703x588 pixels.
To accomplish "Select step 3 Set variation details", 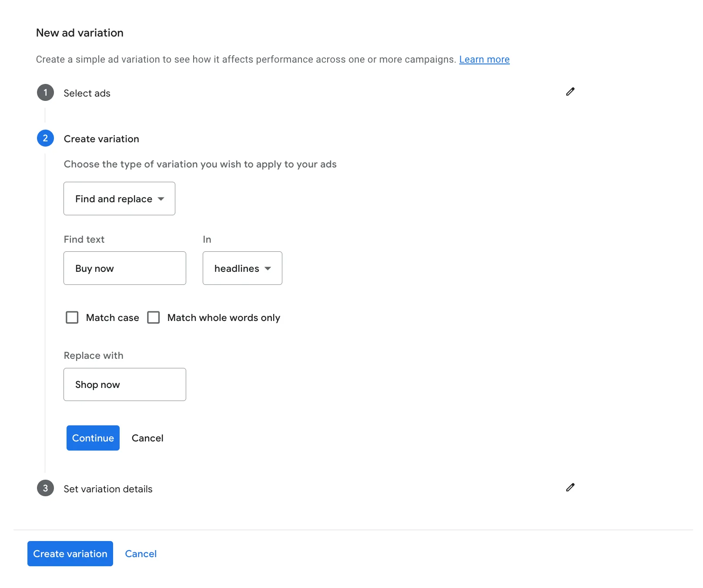I will 108,489.
